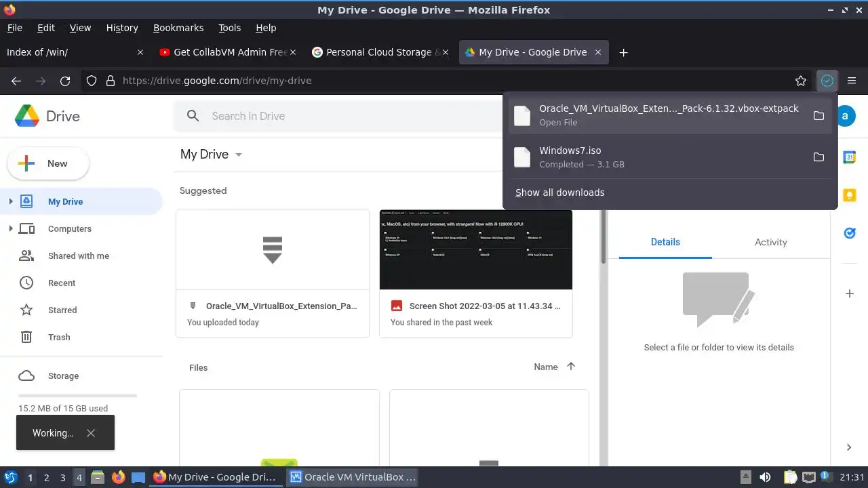Open a new browser tab
The height and width of the screenshot is (488, 868).
[623, 52]
